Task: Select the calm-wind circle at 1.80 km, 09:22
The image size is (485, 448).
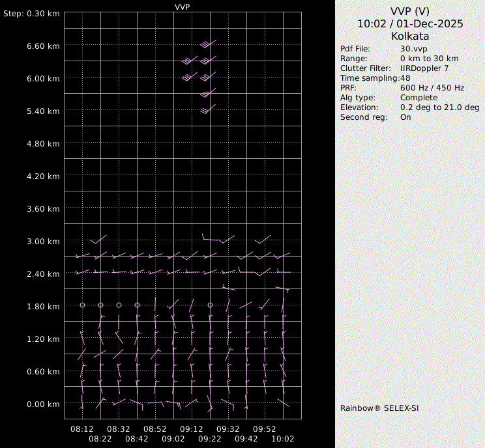Action: (211, 305)
